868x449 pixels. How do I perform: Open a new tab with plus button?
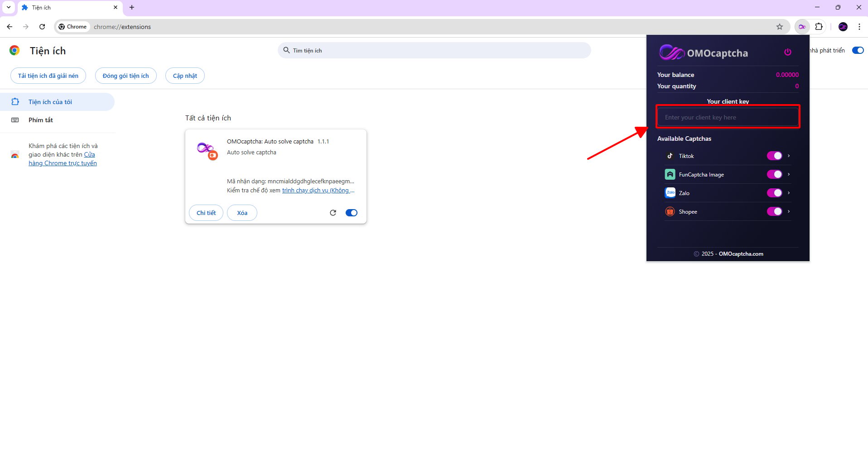[x=132, y=7]
